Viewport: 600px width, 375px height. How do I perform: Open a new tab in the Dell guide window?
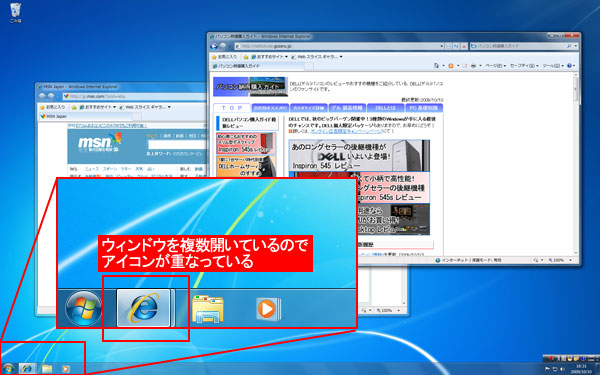click(x=309, y=66)
